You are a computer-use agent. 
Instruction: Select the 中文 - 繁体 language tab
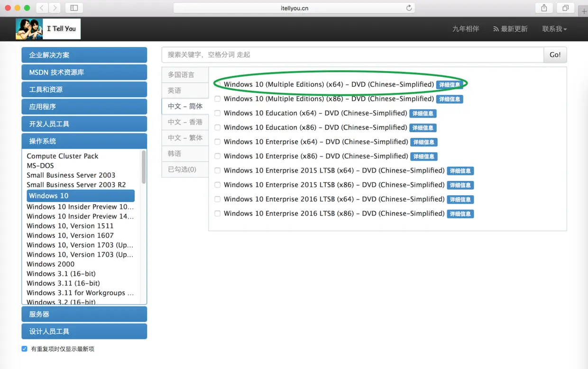[185, 138]
